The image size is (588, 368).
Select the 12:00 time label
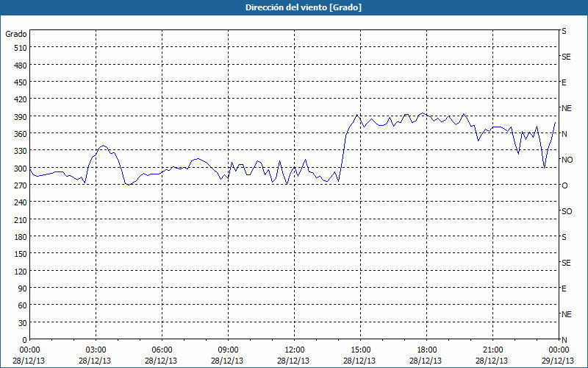295,350
